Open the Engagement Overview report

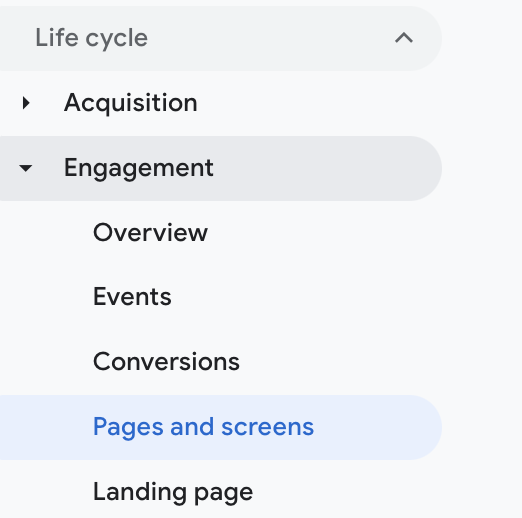[x=150, y=232]
